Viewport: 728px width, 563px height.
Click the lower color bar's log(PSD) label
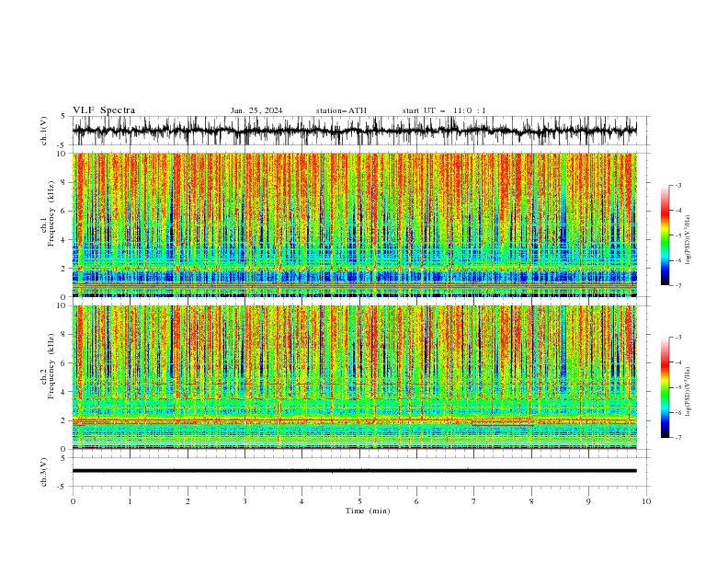(688, 392)
